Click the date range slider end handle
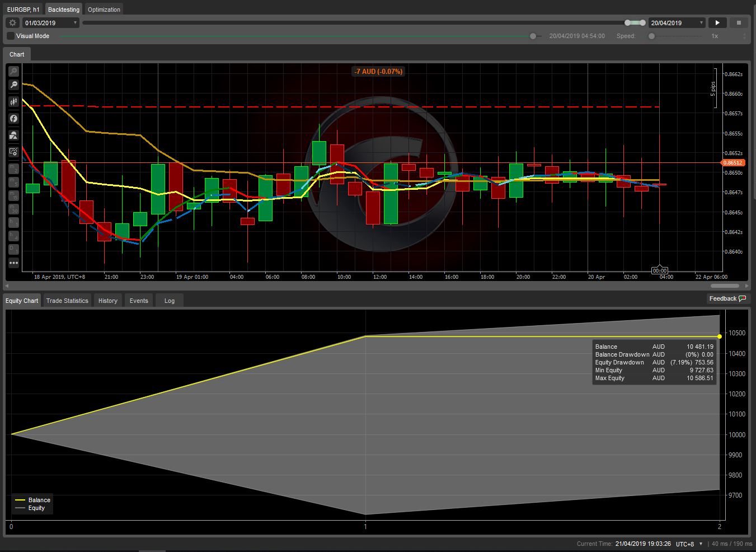The height and width of the screenshot is (552, 756). pos(642,23)
